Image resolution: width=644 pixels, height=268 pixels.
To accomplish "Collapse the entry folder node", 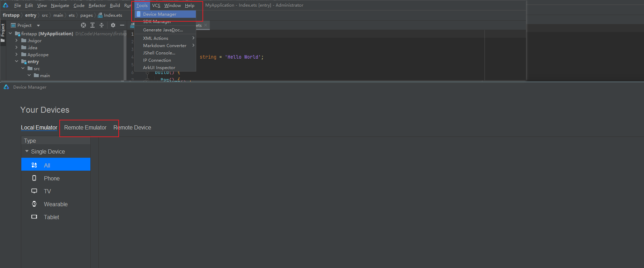I will [x=16, y=61].
